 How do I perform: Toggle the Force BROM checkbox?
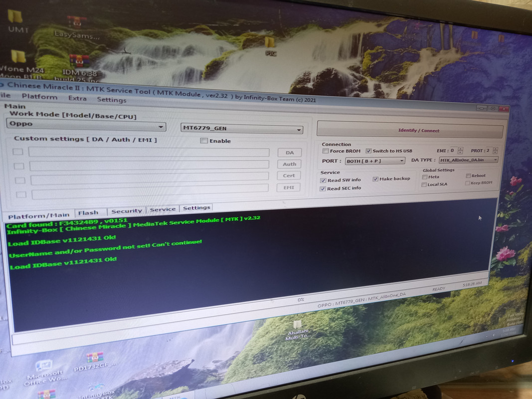tap(326, 151)
